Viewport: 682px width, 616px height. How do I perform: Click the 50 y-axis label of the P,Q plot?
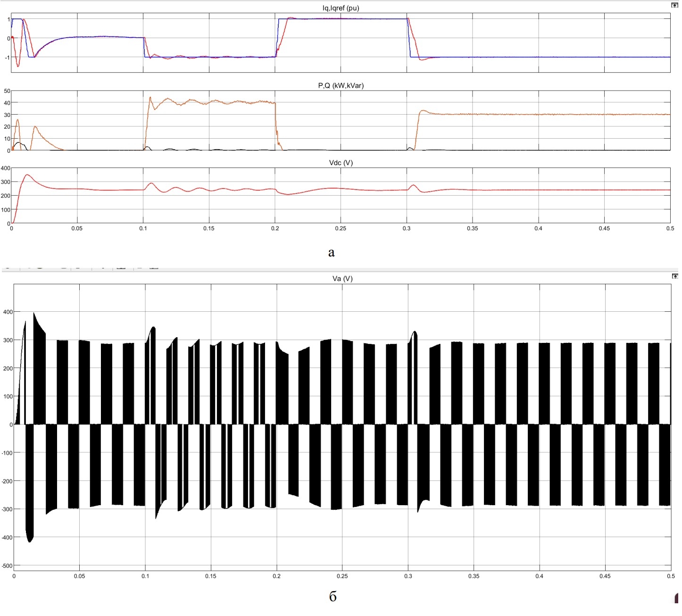(x=7, y=91)
